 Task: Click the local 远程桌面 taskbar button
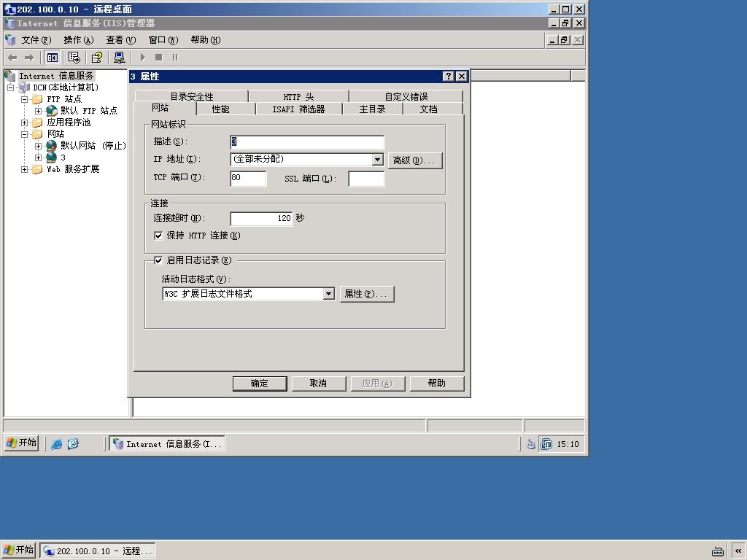(x=98, y=551)
